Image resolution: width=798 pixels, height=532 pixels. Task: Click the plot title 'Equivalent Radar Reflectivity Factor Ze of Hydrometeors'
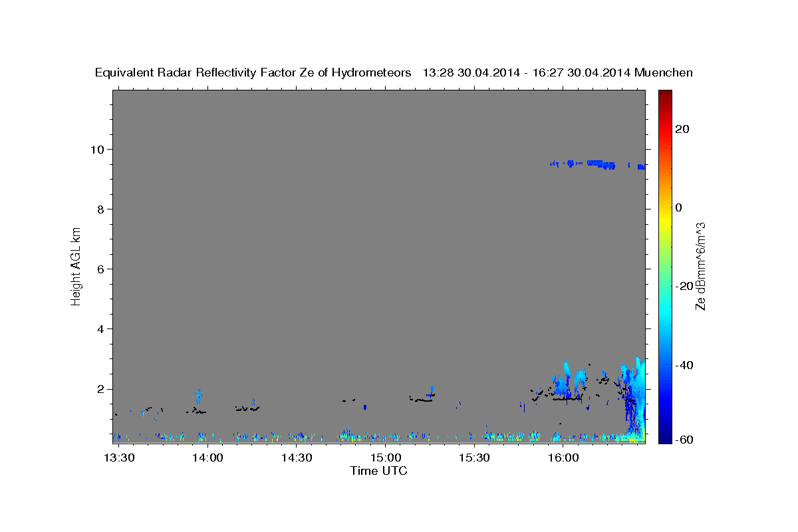[253, 73]
